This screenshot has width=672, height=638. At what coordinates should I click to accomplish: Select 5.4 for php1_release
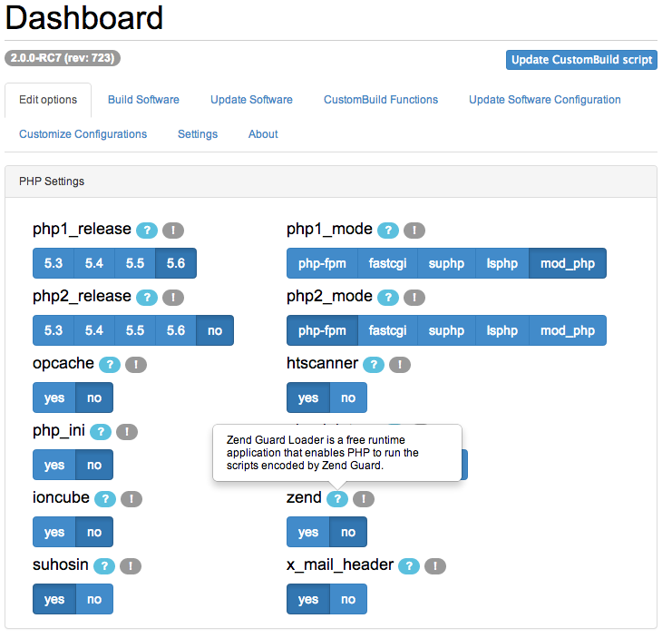pos(94,263)
